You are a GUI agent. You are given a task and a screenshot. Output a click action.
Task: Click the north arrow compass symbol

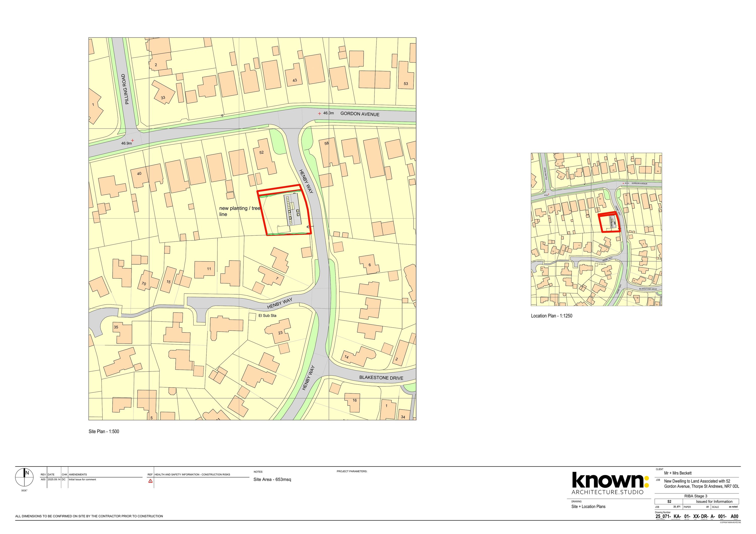pyautogui.click(x=24, y=477)
